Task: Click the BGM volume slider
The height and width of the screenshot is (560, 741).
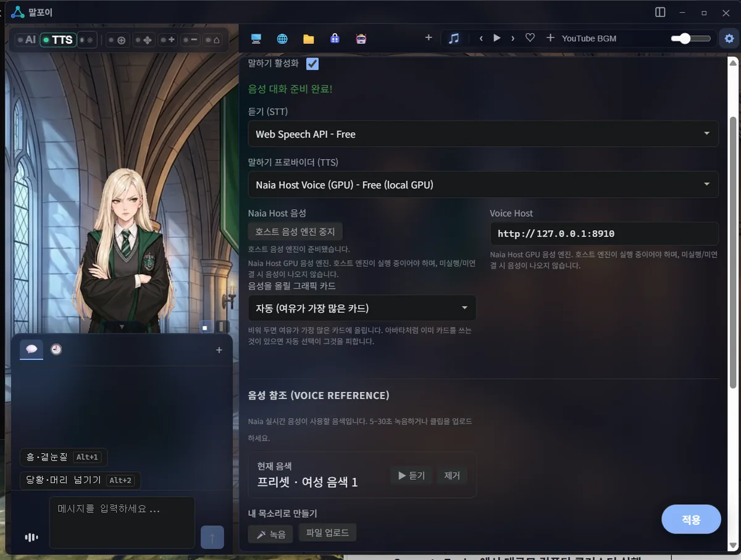Action: coord(691,38)
